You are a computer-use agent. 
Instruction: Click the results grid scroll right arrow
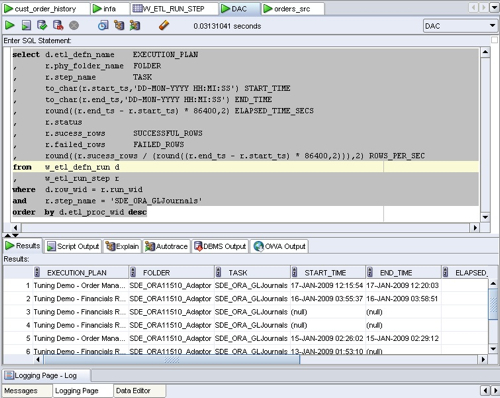[483, 360]
